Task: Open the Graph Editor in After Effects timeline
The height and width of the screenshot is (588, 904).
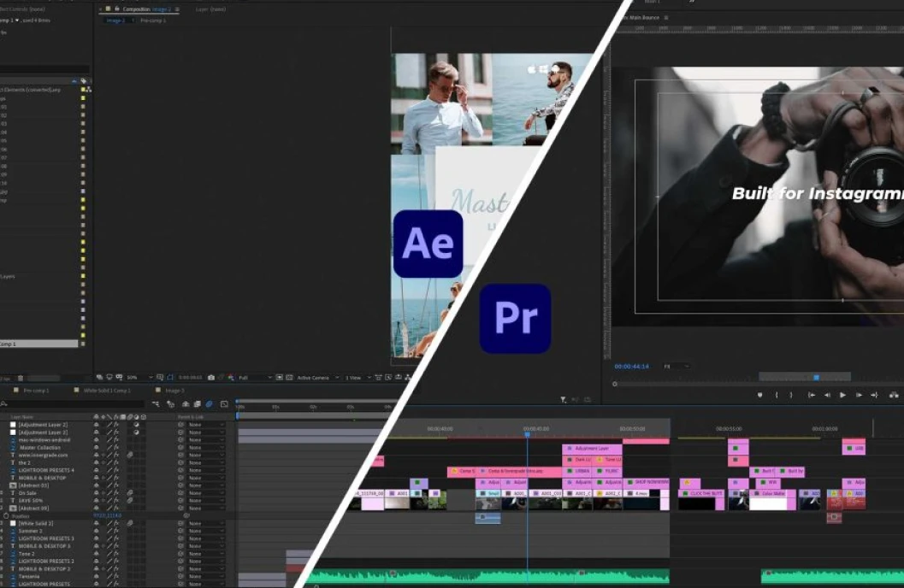Action: point(224,404)
